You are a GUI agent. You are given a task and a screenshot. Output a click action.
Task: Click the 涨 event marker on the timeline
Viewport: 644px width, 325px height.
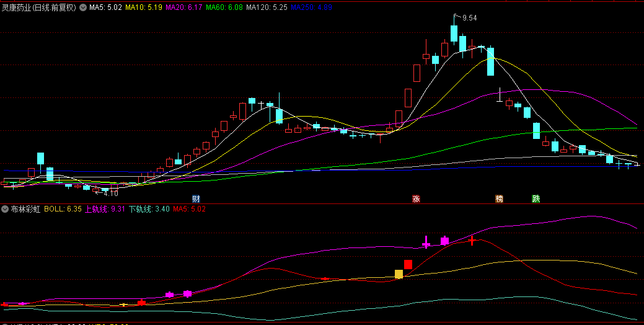pos(416,199)
